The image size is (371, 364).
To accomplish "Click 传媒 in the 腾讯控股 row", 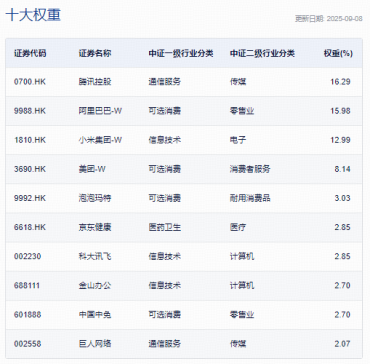I will 238,82.
